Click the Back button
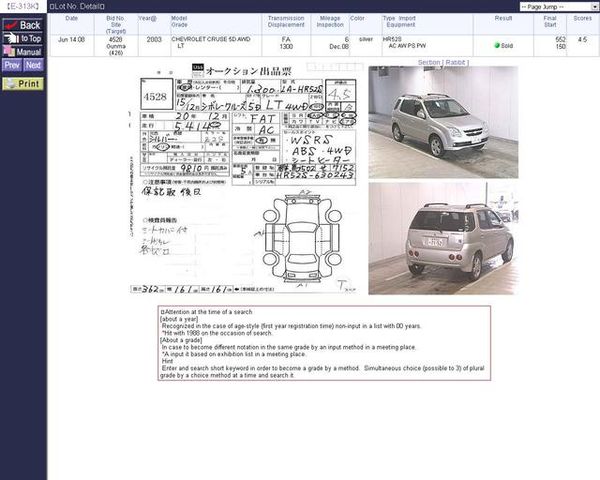This screenshot has width=600, height=480. pos(23,25)
